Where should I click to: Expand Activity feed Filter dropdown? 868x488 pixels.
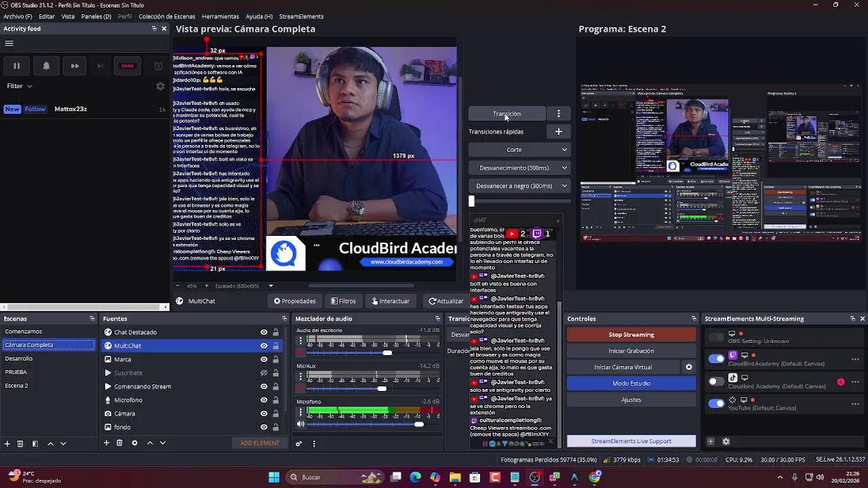pyautogui.click(x=20, y=86)
